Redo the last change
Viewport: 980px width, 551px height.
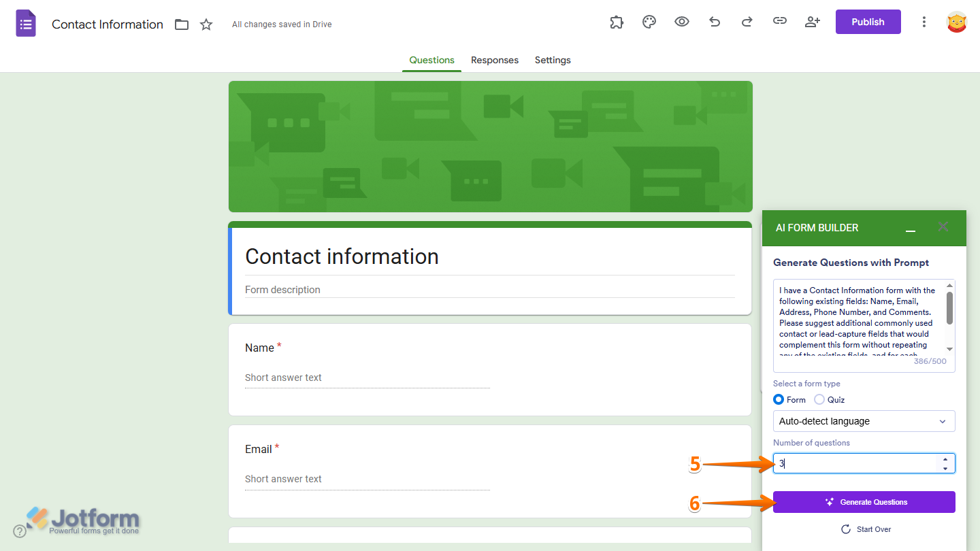pyautogui.click(x=747, y=22)
